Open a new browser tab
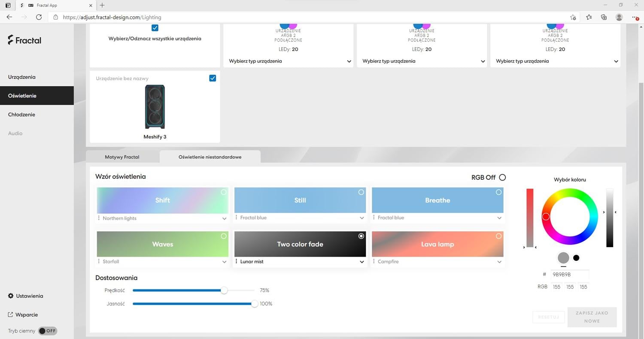Screen dimensions: 644x339 (102, 6)
